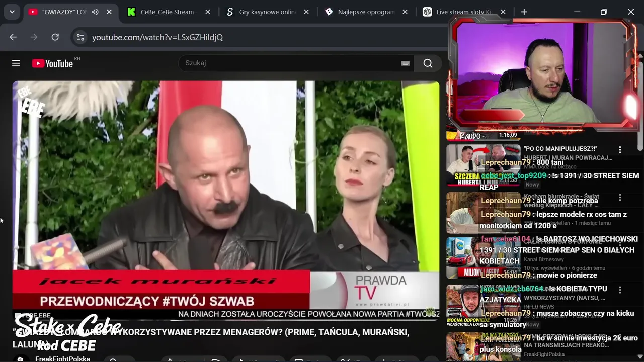Click the scrollbar down arrow

pyautogui.click(x=640, y=358)
